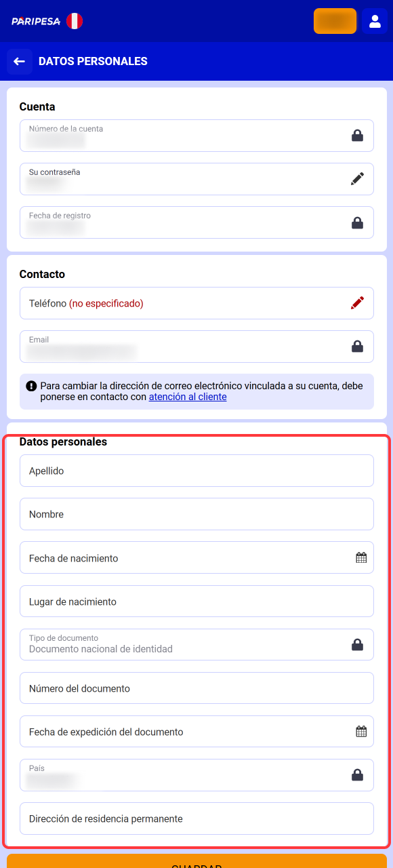Select the Lugar de nacimiento field
393x868 pixels.
coord(196,601)
